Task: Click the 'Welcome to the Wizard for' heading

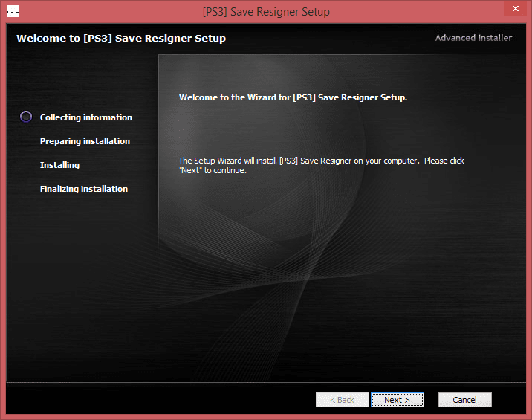Action: point(293,97)
